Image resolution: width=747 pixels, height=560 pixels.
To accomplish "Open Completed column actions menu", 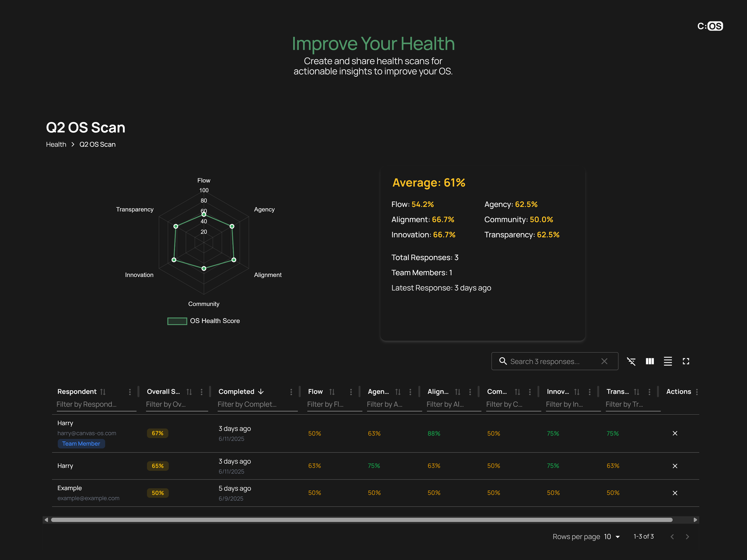I will (x=291, y=392).
